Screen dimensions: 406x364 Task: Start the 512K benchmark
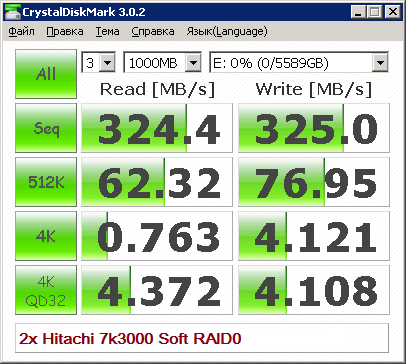click(x=46, y=182)
